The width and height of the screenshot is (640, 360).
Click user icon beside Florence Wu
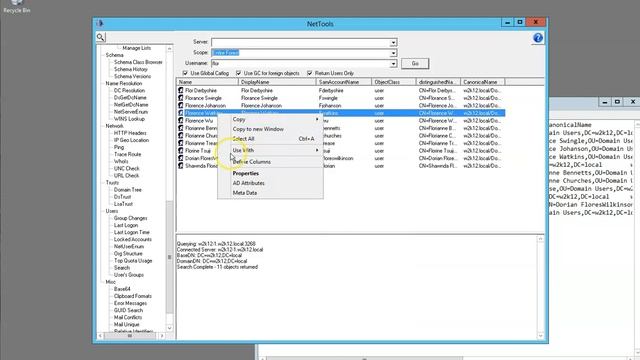pyautogui.click(x=180, y=120)
